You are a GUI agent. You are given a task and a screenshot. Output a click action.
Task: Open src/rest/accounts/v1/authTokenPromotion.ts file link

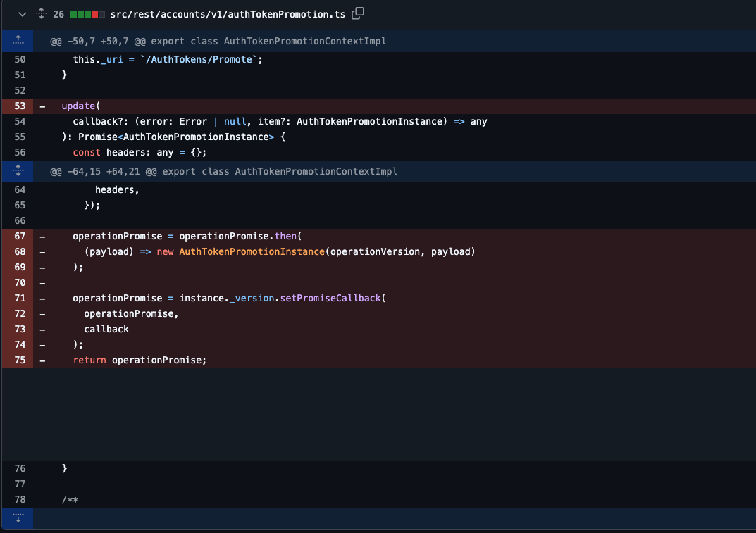[x=228, y=15]
